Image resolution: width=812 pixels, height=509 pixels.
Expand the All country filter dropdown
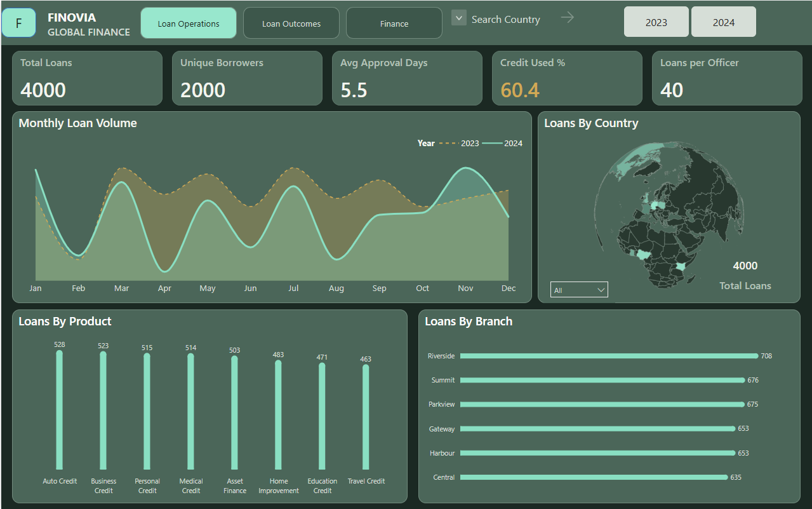tap(579, 290)
